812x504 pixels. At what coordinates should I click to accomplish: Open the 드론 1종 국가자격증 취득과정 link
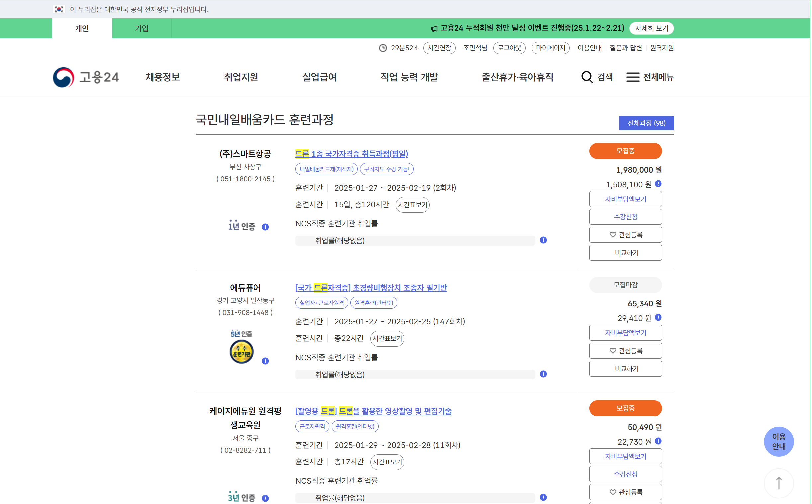352,154
